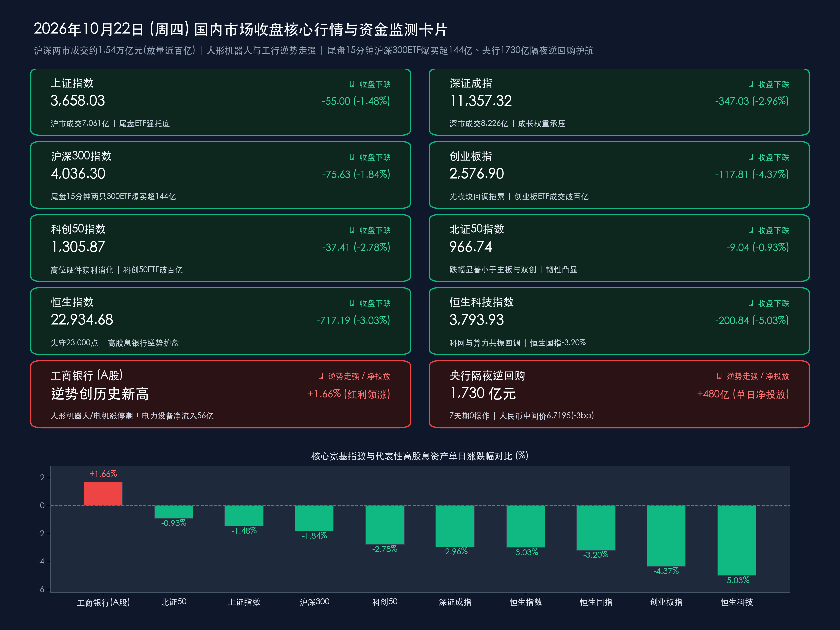Select the 科创50 -2.78% bar
This screenshot has height=630, width=840.
point(385,525)
